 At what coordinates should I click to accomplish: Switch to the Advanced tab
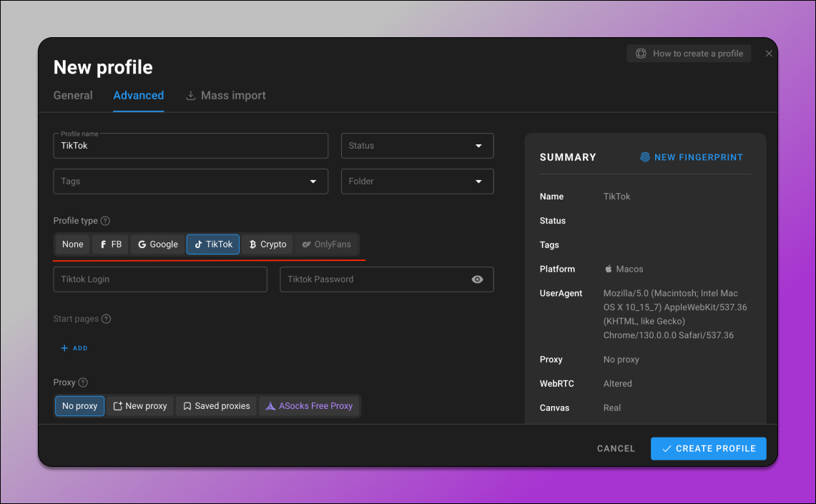139,96
